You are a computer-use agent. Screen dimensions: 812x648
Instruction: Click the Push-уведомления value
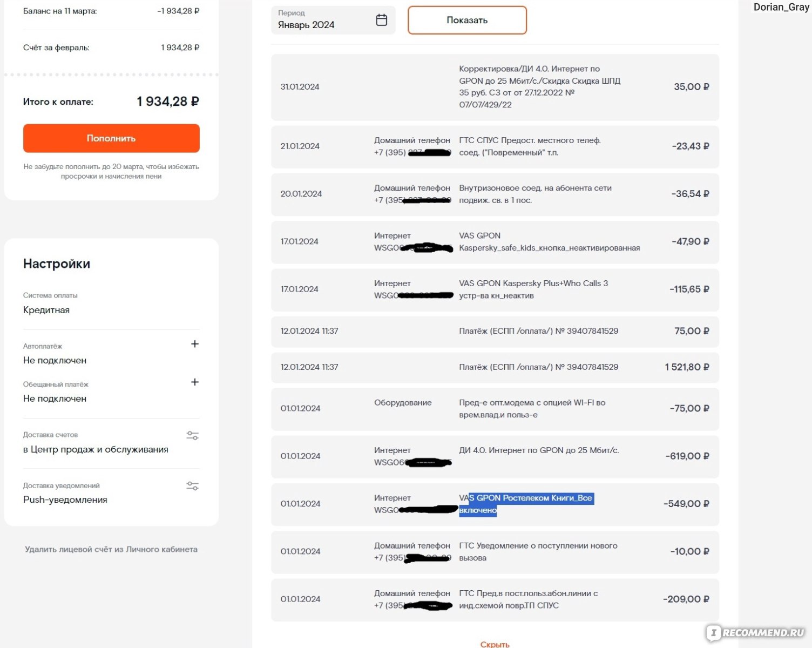pyautogui.click(x=65, y=500)
